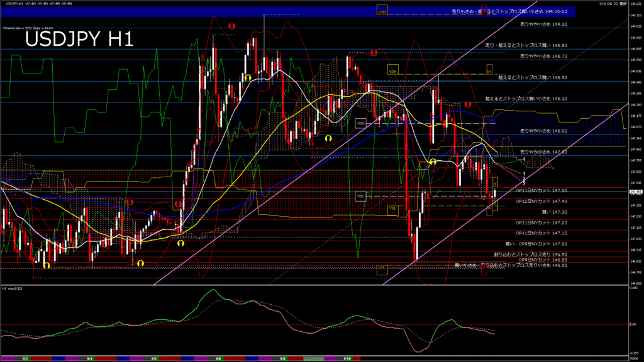Click the stop-loss buy 148.80 label
The width and height of the screenshot is (644, 362).
coord(526,45)
